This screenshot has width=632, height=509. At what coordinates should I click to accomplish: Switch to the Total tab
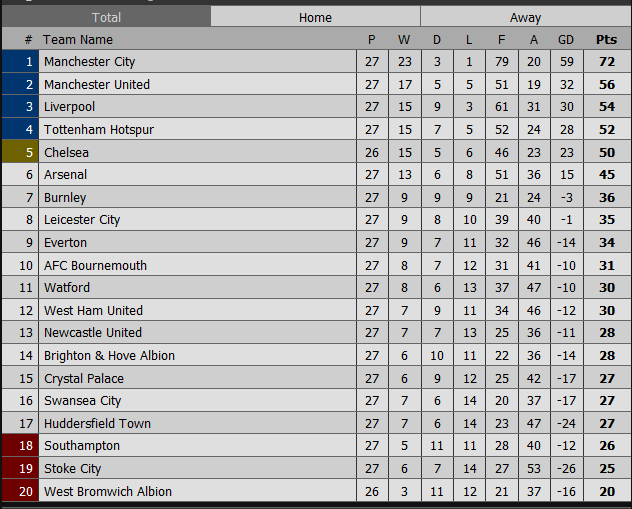106,17
